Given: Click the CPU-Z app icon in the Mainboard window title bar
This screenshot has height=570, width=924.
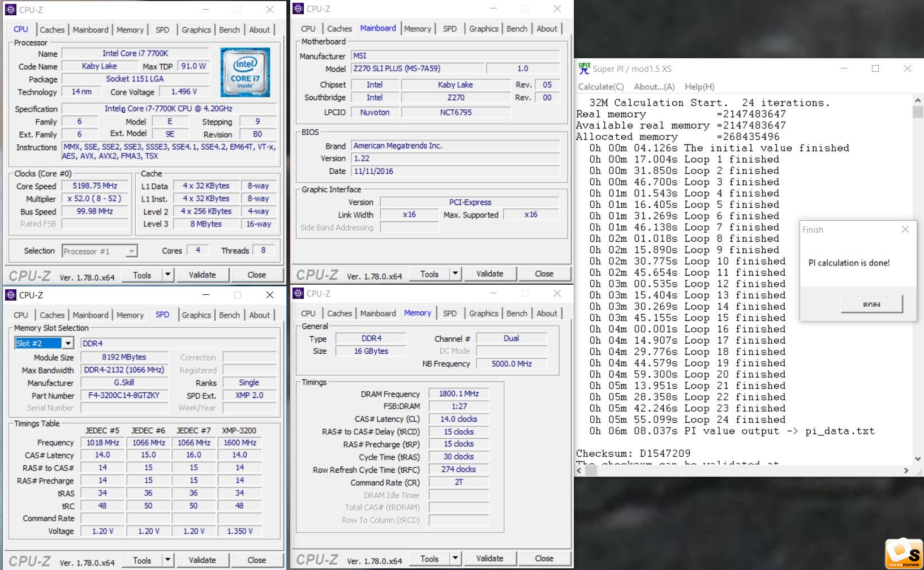Looking at the screenshot, I should tap(298, 8).
